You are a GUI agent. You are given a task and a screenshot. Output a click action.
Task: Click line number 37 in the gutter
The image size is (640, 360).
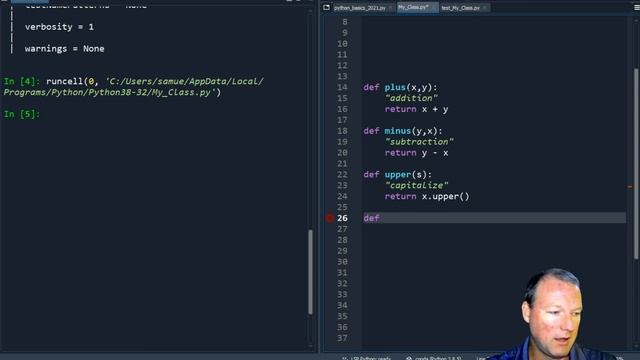click(342, 338)
